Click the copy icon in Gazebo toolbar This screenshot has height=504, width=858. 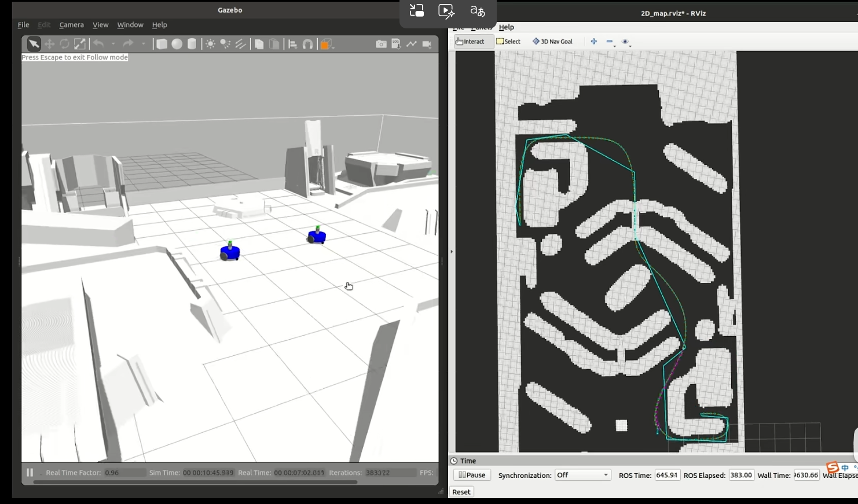(259, 44)
